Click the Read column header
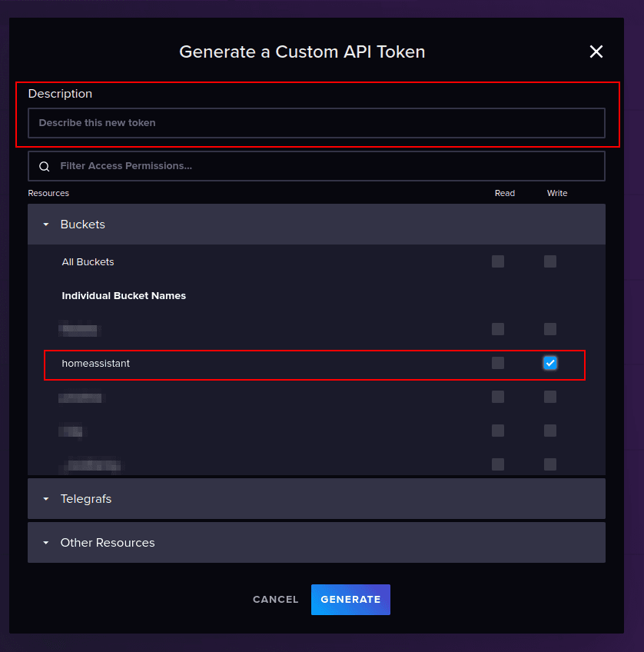 [505, 193]
